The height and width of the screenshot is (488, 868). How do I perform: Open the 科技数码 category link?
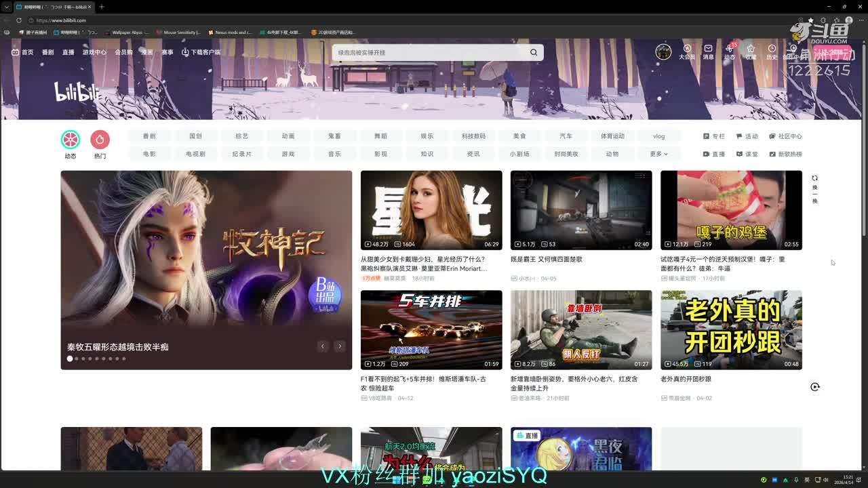click(473, 136)
